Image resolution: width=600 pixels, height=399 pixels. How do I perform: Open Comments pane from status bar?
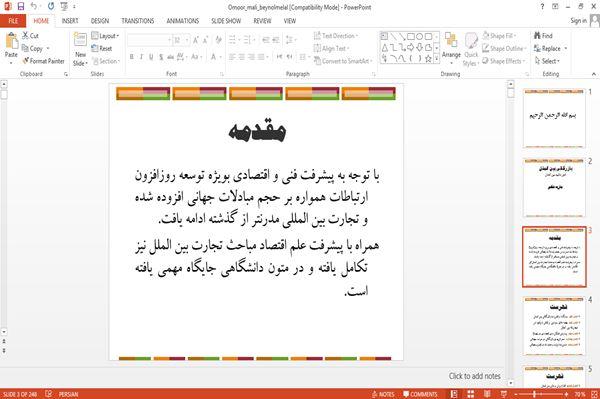point(420,394)
